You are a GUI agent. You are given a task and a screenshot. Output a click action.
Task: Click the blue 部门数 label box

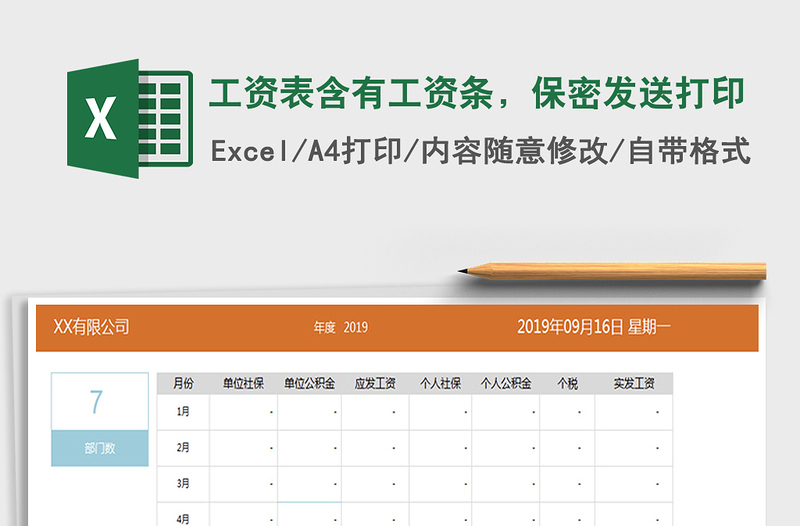(100, 448)
